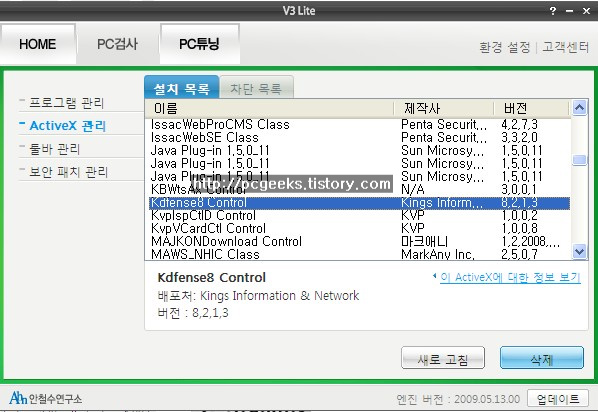The width and height of the screenshot is (598, 412).
Task: Close the V3 Lite window
Action: tap(587, 11)
